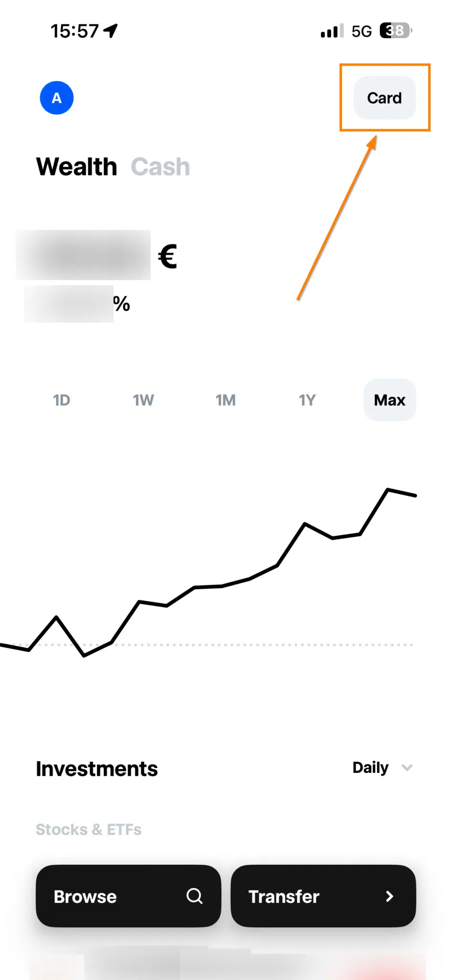Screen dimensions: 452x980
Task: Expand the Daily dropdown chevron
Action: tap(407, 768)
